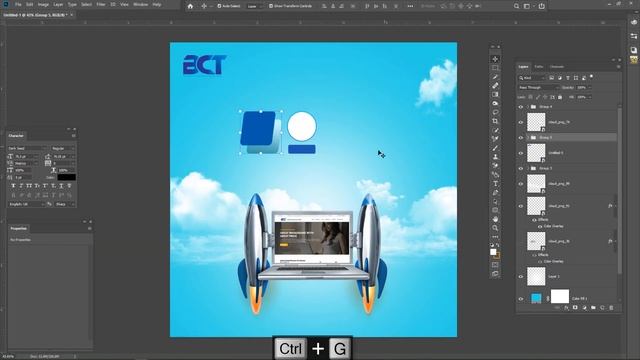Image resolution: width=640 pixels, height=360 pixels.
Task: Click the Color Fill 1 white mask thumbnail
Action: [560, 296]
